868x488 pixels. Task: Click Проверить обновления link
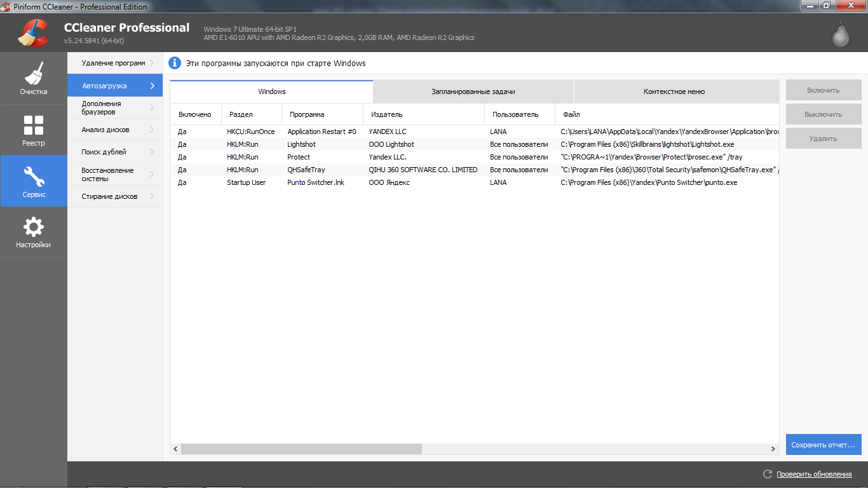click(813, 474)
